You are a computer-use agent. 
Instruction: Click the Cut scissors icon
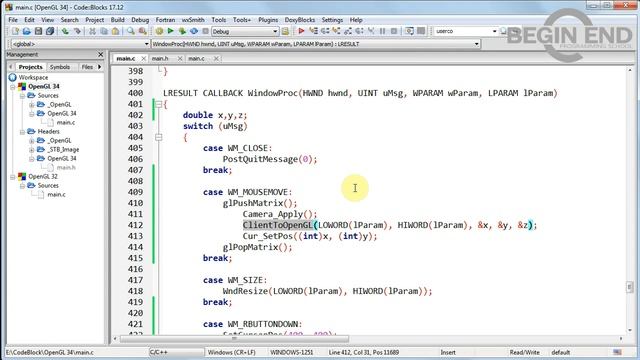[93, 31]
